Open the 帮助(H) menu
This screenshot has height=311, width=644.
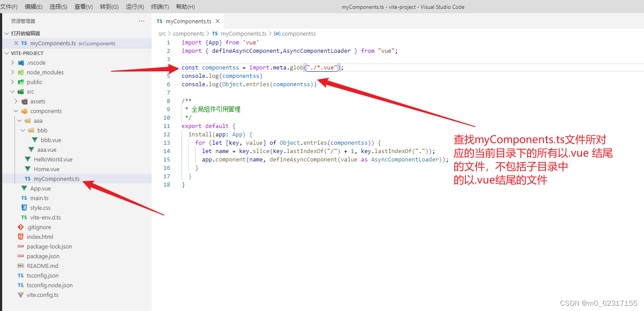[x=185, y=7]
